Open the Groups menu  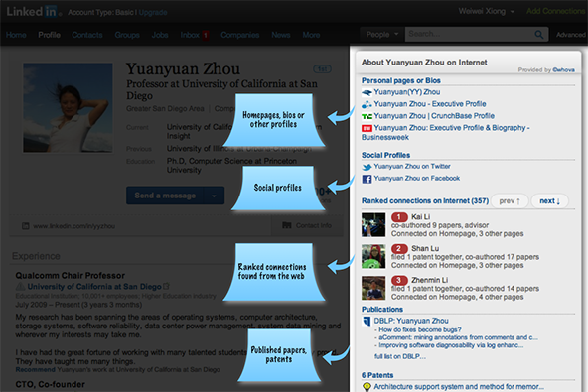coord(127,35)
